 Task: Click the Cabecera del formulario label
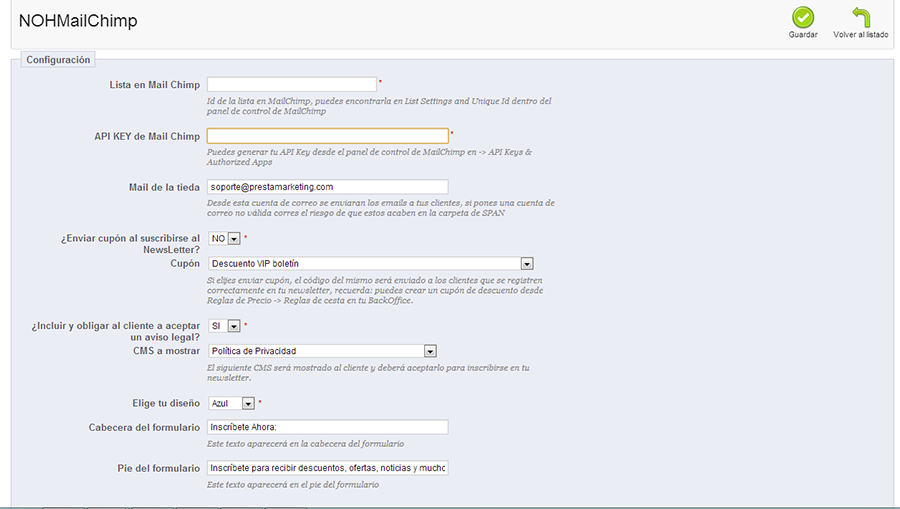coord(144,428)
